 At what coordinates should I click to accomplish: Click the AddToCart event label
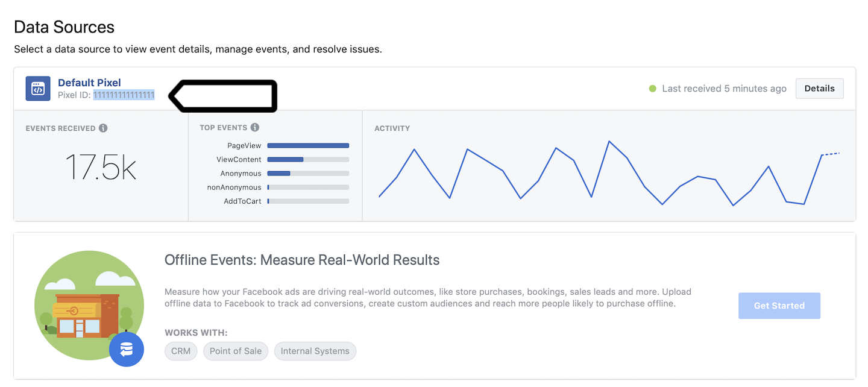[x=242, y=201]
